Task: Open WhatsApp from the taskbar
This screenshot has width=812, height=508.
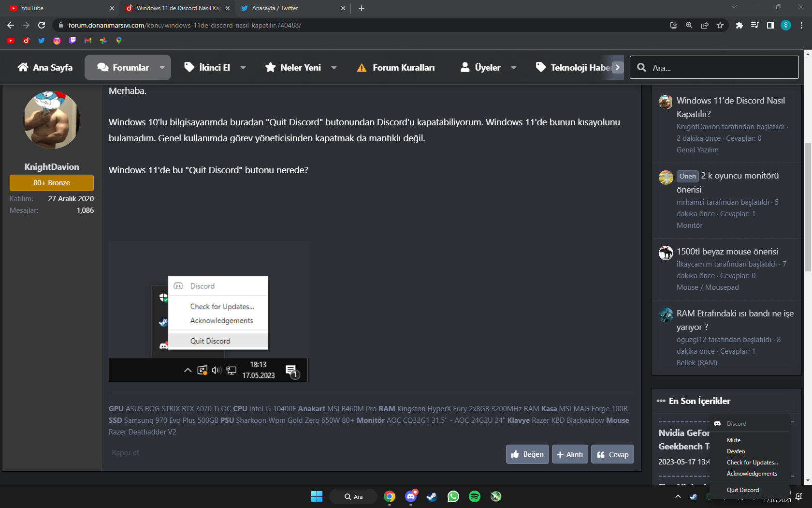Action: tap(453, 496)
